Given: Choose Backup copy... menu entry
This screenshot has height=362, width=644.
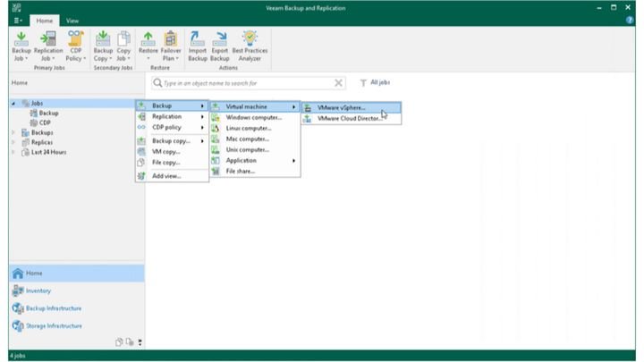Looking at the screenshot, I should 172,141.
